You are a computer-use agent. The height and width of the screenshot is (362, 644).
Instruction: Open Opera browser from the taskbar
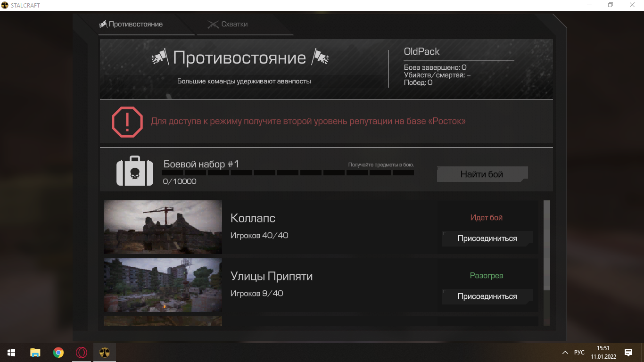tap(82, 353)
